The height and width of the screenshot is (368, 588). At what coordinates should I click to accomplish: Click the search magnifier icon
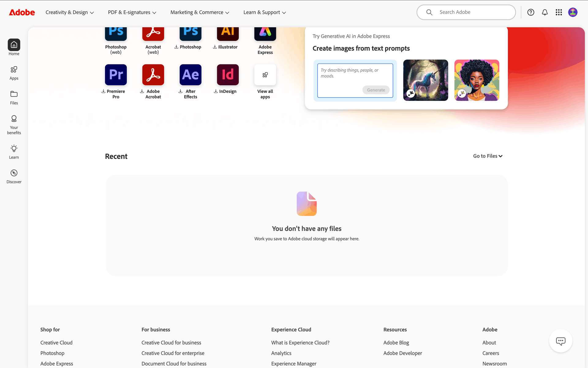tap(429, 12)
